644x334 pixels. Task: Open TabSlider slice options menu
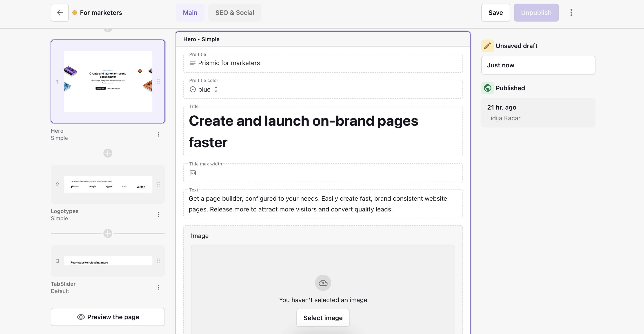[x=158, y=287]
